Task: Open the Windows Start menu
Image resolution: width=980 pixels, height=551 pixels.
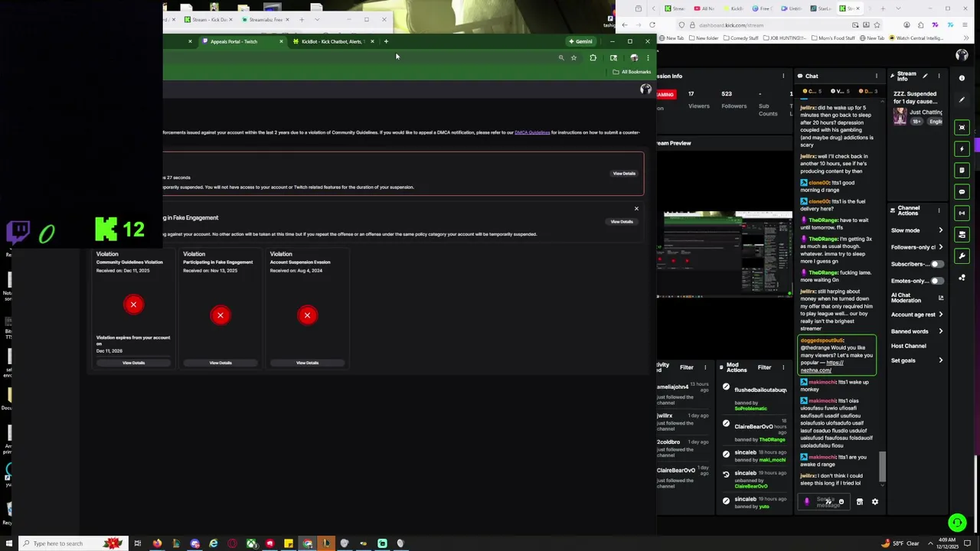Action: (x=9, y=543)
